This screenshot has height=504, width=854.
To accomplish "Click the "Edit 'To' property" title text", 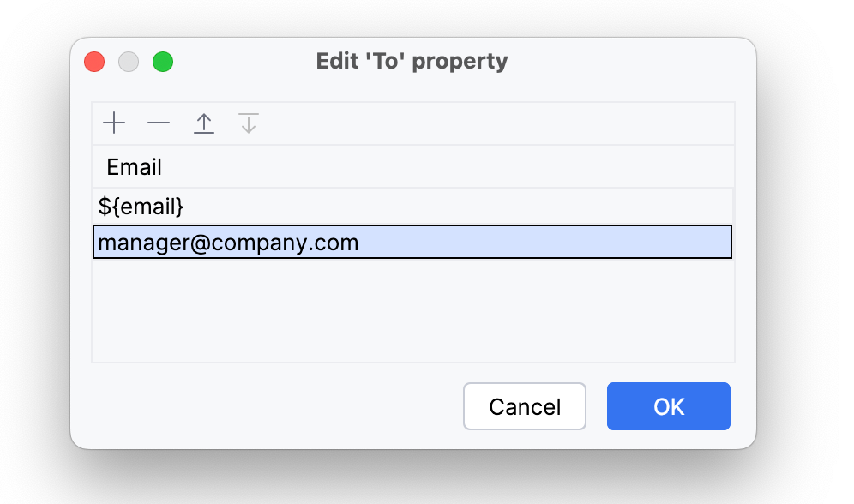I will click(x=412, y=62).
